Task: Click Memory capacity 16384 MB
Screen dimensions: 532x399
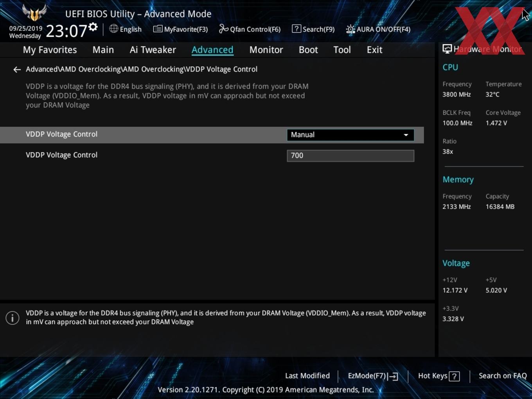Action: [500, 207]
